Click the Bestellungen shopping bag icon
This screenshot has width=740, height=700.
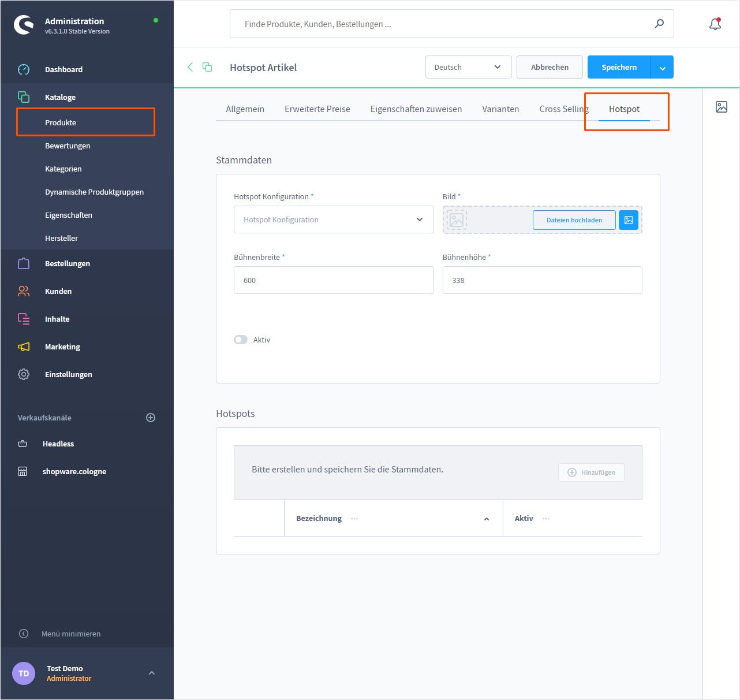click(x=24, y=263)
